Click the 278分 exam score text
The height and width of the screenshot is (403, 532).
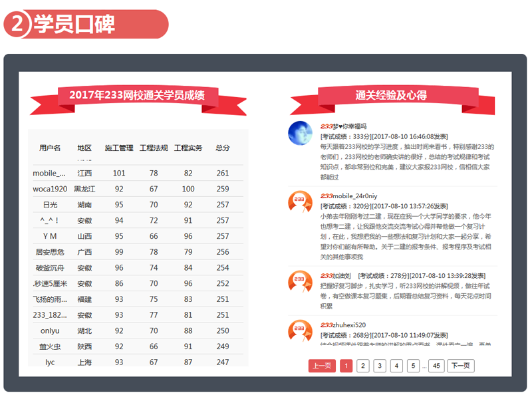pos(422,276)
